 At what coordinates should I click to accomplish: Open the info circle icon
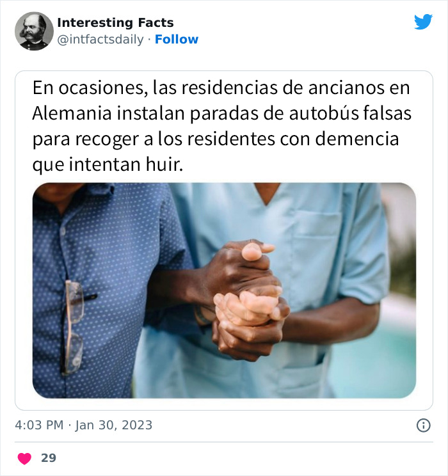(x=424, y=425)
